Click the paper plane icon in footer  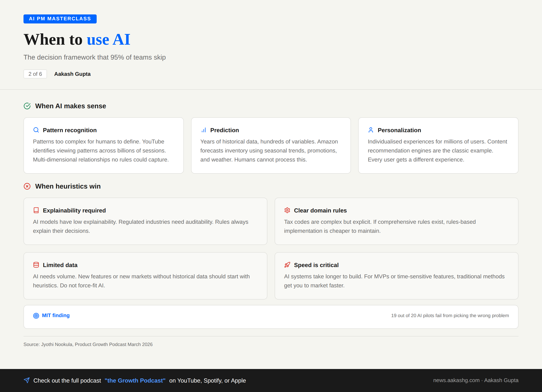(27, 380)
